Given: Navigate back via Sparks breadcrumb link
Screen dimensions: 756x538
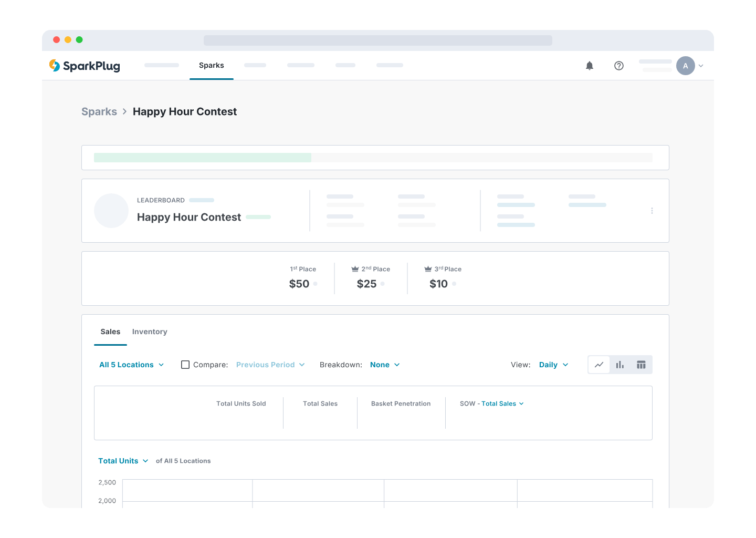Looking at the screenshot, I should click(x=99, y=111).
